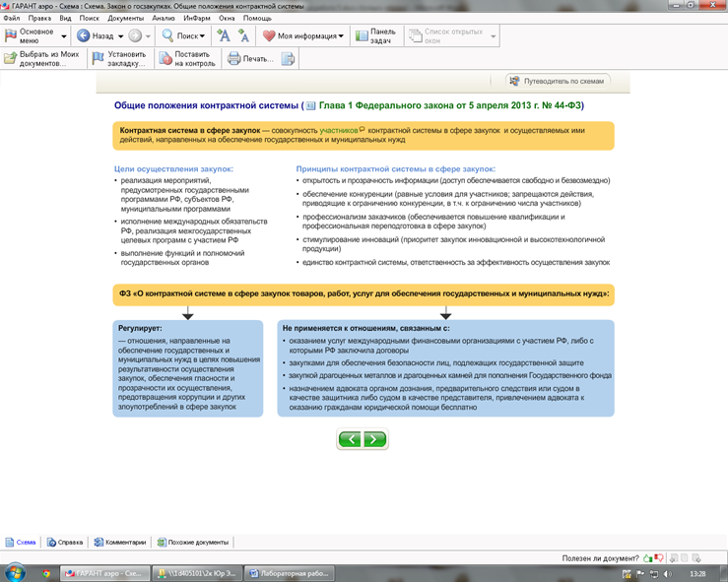Go to the next scheme page arrow
This screenshot has height=582, width=728.
374,439
